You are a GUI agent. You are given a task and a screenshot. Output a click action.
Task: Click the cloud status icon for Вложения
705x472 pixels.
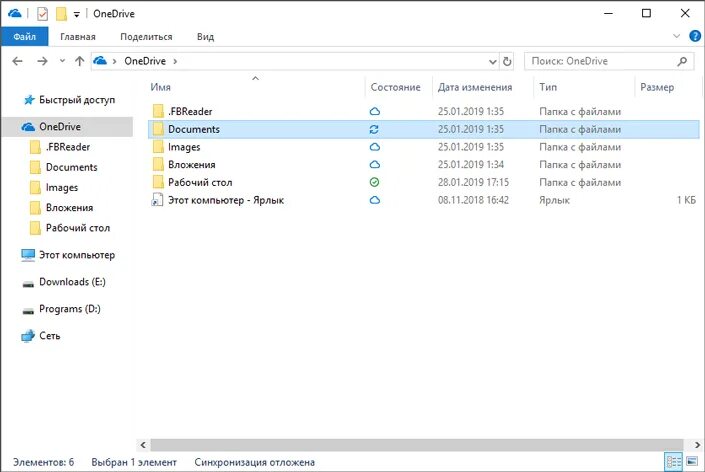point(375,165)
